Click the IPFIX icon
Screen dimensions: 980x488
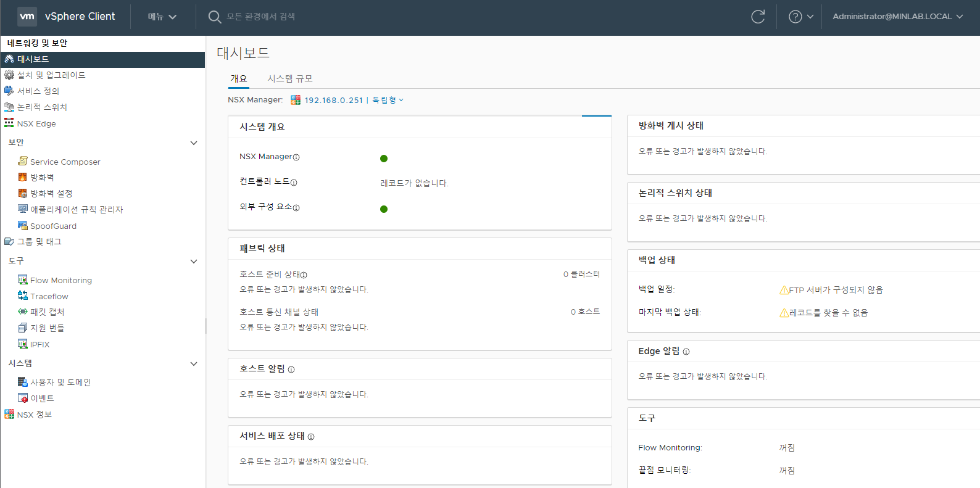tap(23, 344)
